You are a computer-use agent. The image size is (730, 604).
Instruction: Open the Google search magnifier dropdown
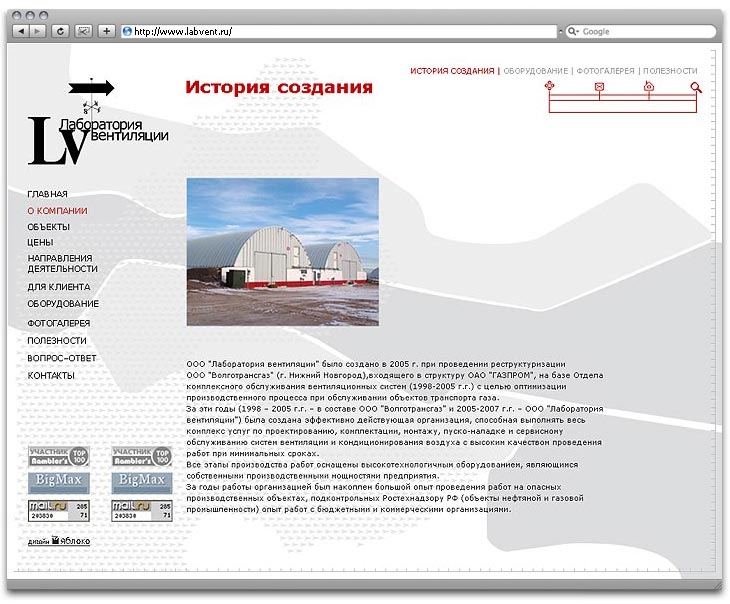tap(573, 31)
